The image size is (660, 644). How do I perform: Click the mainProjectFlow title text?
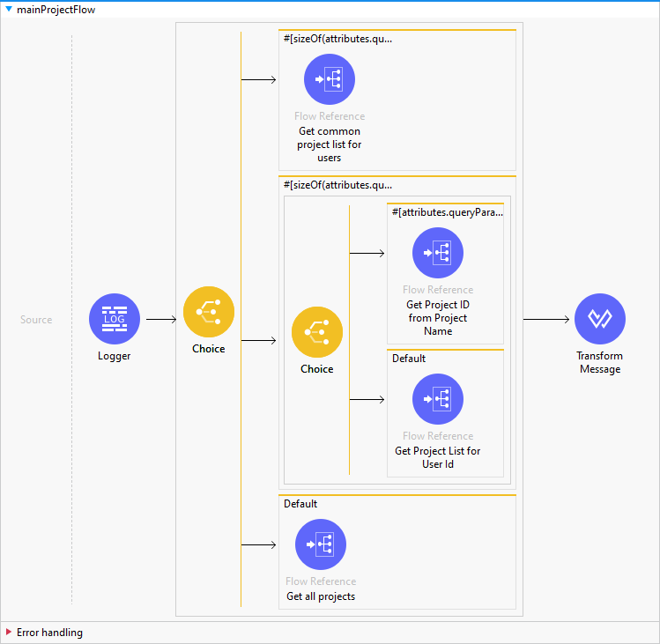[x=56, y=10]
